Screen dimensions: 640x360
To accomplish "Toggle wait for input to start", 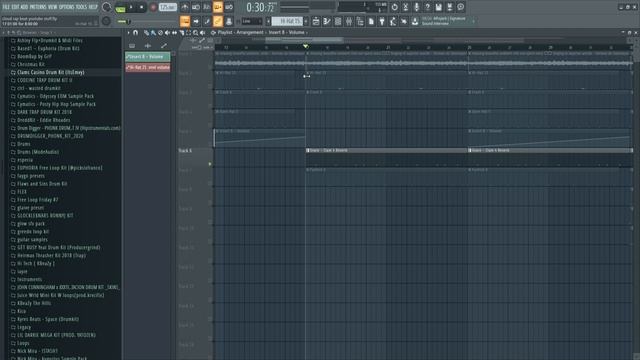I will point(196,7).
